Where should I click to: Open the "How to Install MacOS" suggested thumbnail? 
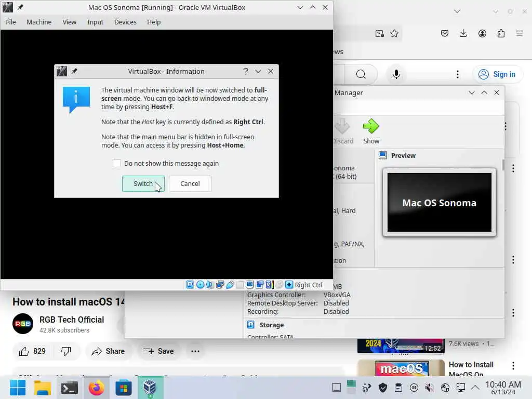tap(401, 368)
